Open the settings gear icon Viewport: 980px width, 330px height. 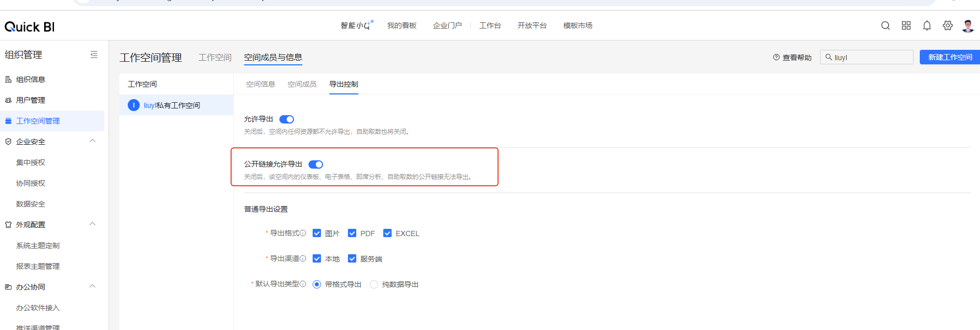coord(948,25)
